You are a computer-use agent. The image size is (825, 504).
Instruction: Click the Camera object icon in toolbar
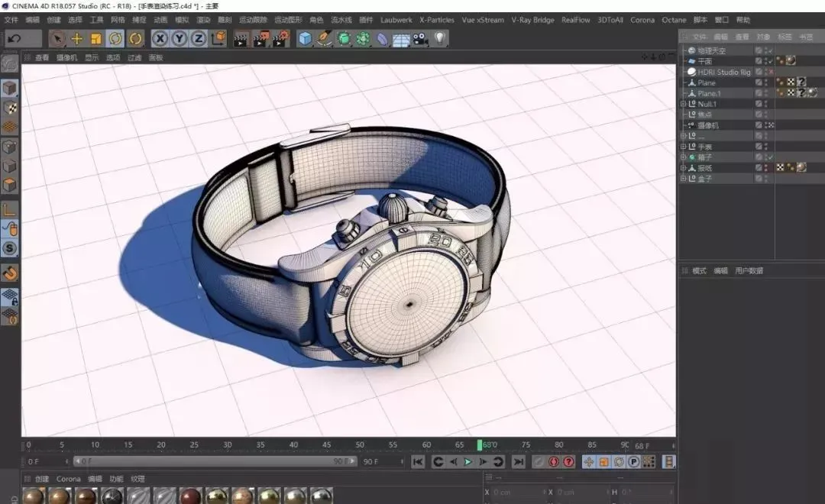click(x=420, y=38)
